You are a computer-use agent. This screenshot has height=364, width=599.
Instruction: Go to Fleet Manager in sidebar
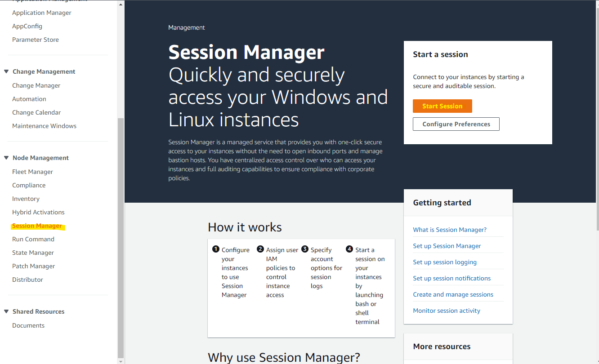pyautogui.click(x=32, y=172)
